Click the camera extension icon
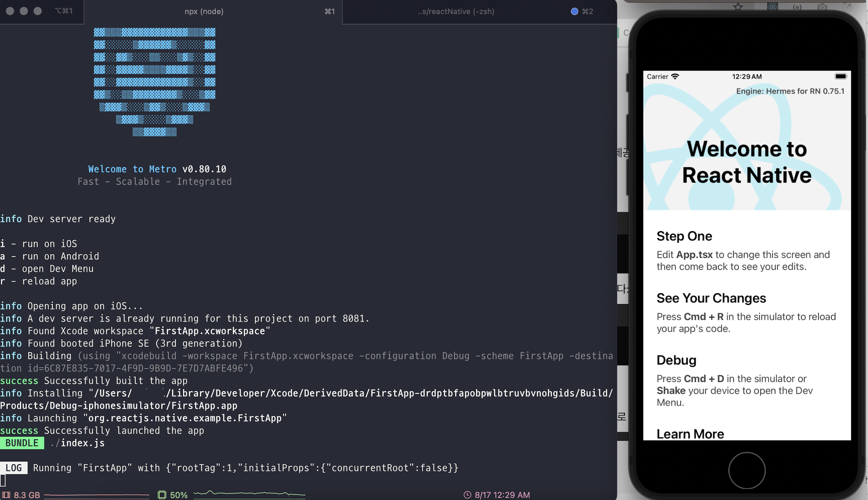The width and height of the screenshot is (868, 500). pos(822,7)
